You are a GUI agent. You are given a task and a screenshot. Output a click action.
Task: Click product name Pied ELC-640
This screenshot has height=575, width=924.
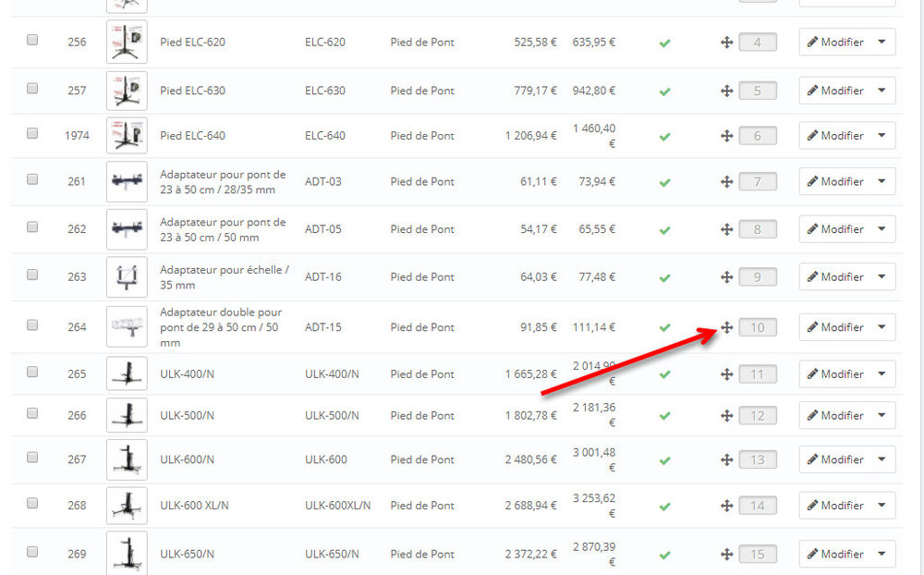(193, 136)
